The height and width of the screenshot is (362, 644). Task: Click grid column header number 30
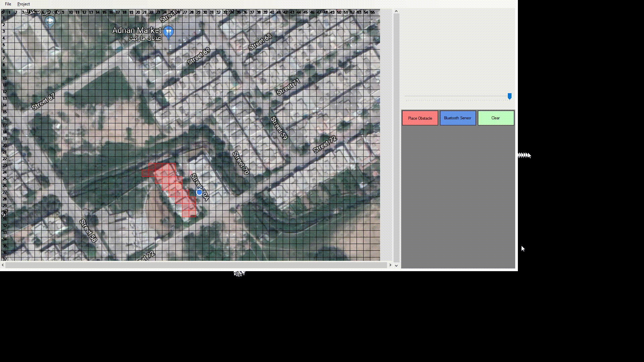(205, 12)
